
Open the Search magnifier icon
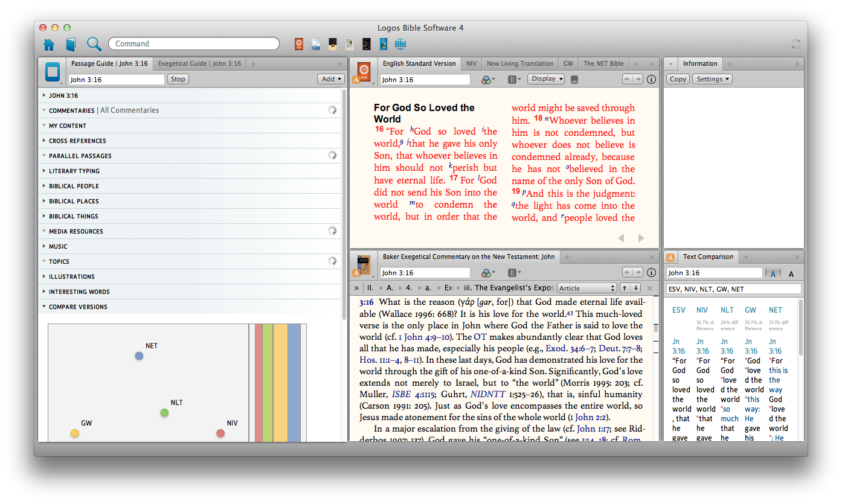point(94,44)
